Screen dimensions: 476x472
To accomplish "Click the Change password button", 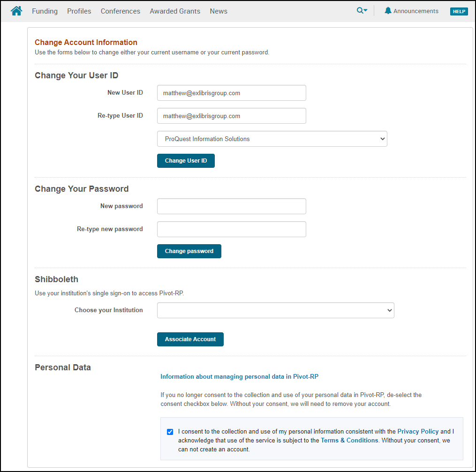I will (x=189, y=251).
